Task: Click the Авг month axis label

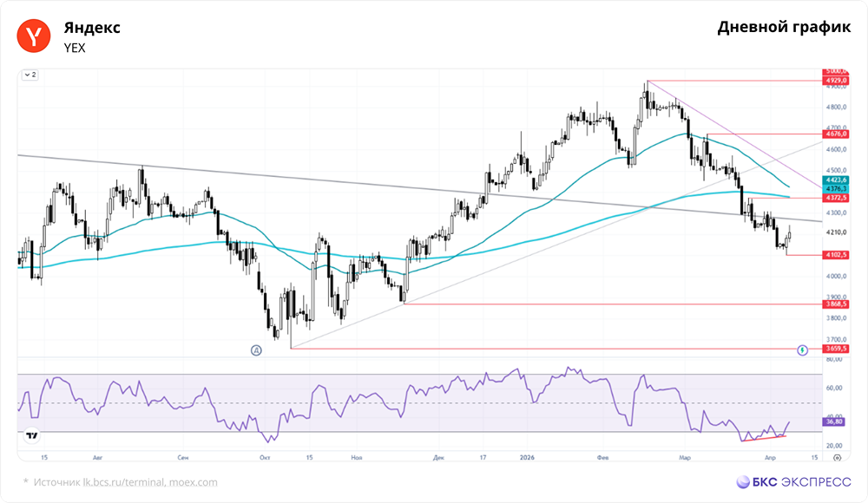Action: coord(98,458)
